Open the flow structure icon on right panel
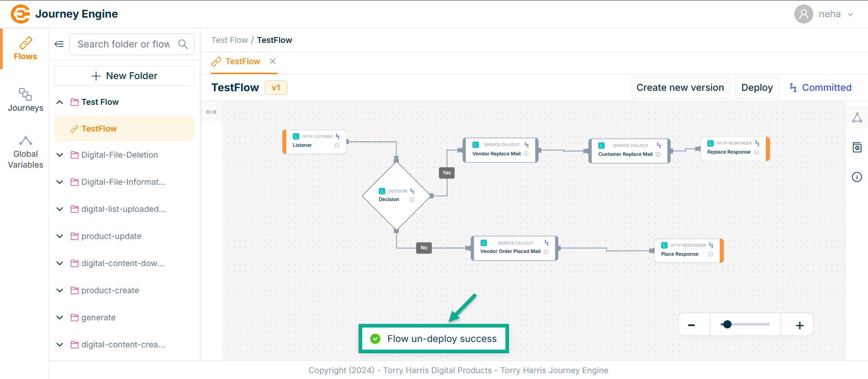 click(x=857, y=118)
